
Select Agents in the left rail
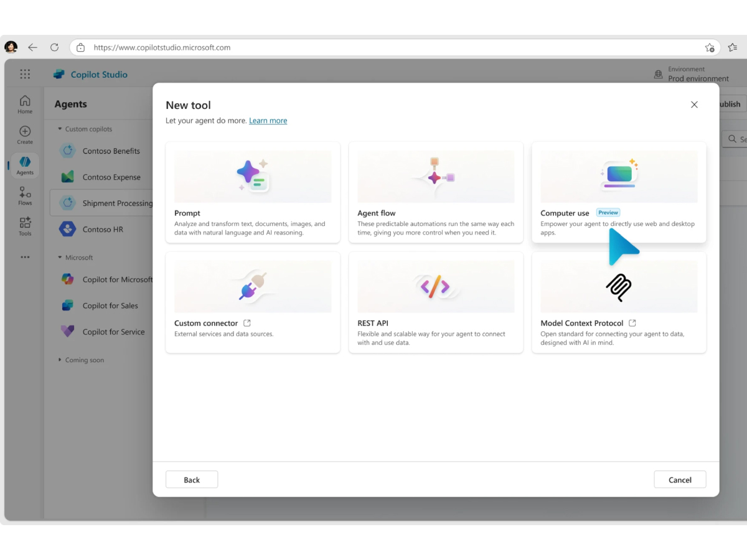point(25,166)
